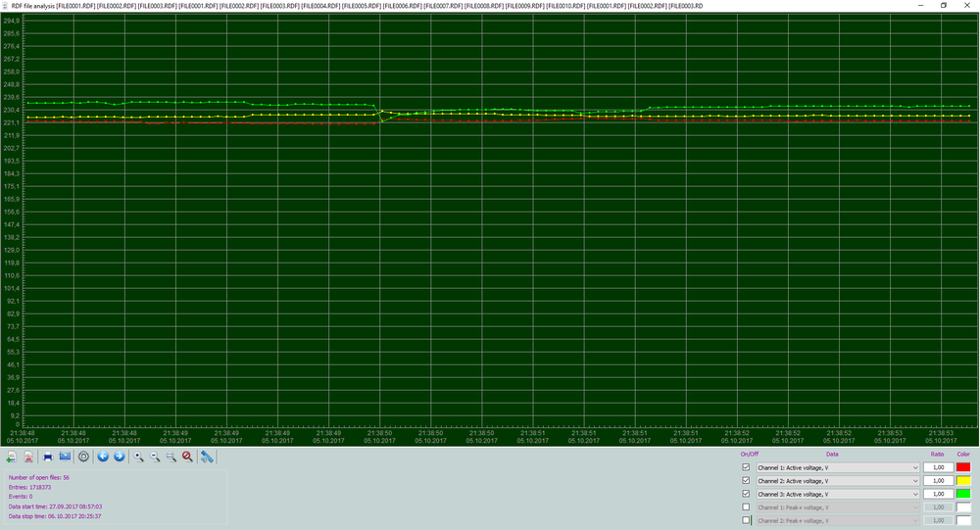Viewport: 980px width, 530px height.
Task: Click the zoom-to-area grid magnifier icon
Action: click(171, 457)
